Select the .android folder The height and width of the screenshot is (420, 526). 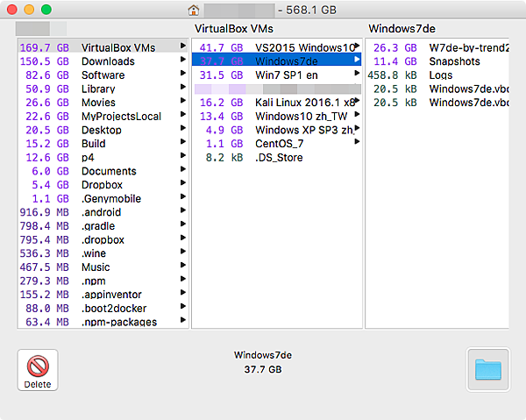[x=103, y=212]
